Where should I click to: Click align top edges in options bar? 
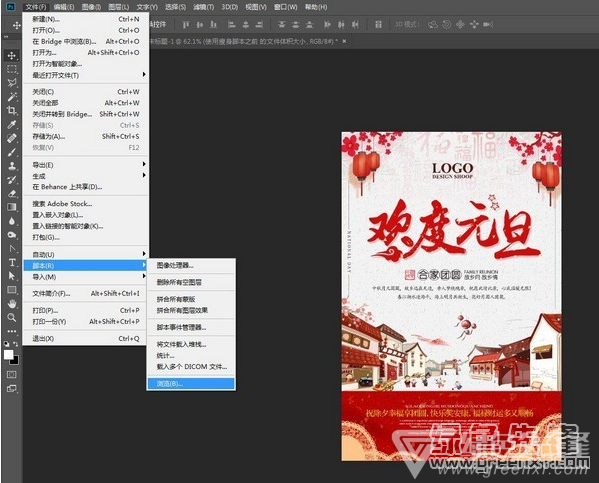point(186,25)
